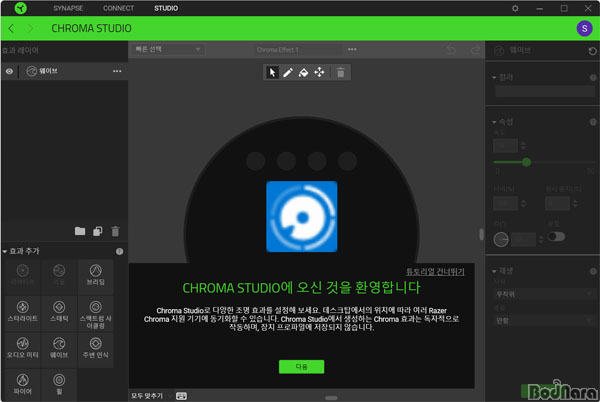The height and width of the screenshot is (402, 600).
Task: Click the Razer logo icon
Action: click(21, 8)
